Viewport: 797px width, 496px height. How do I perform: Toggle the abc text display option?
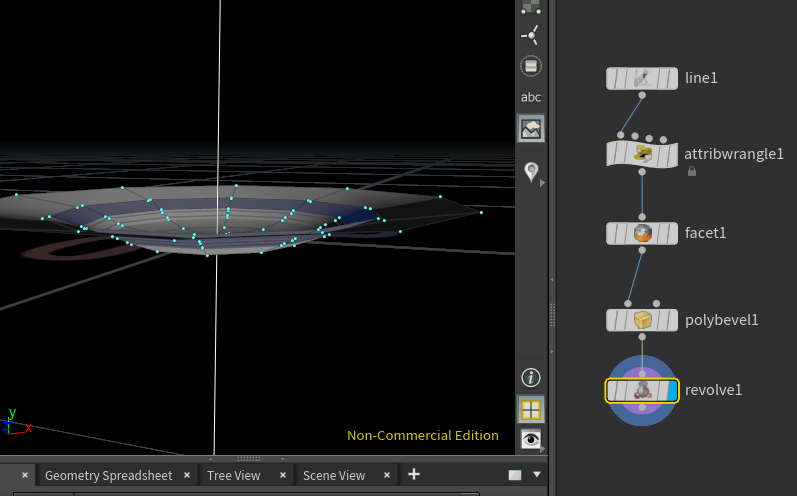531,97
